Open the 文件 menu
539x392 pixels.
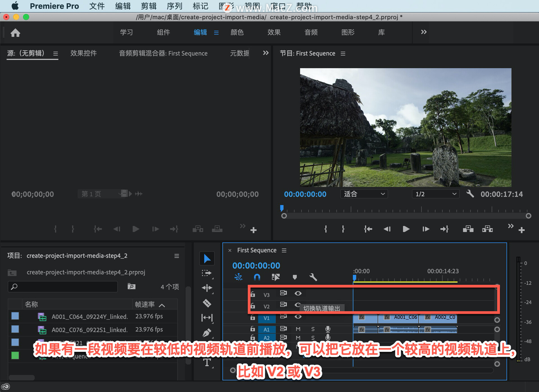(x=97, y=6)
